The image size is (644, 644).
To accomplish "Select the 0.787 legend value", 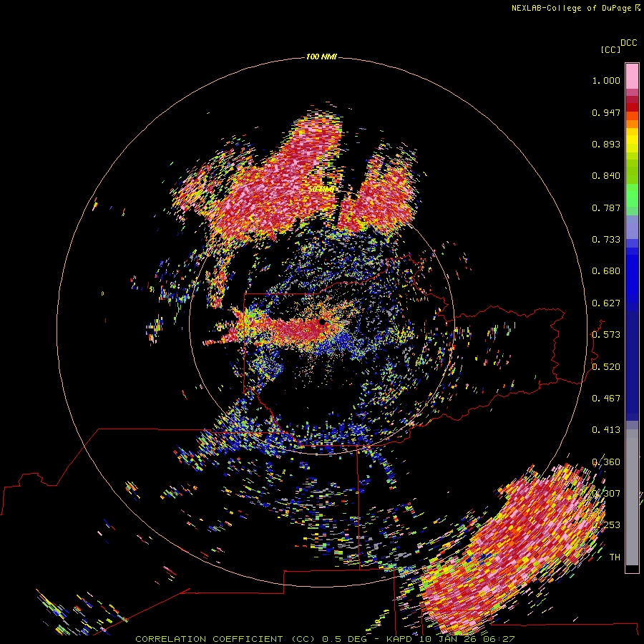I will pos(606,208).
